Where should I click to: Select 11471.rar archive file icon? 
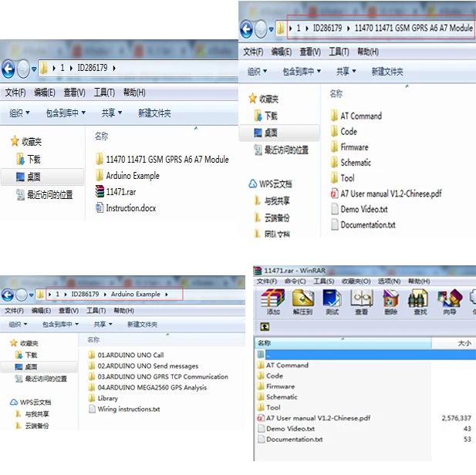click(x=100, y=191)
